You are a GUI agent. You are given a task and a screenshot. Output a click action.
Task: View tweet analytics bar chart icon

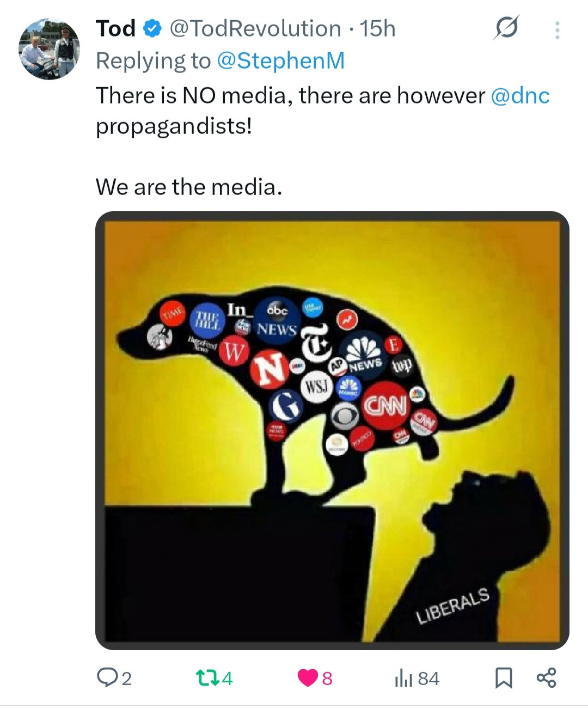403,678
